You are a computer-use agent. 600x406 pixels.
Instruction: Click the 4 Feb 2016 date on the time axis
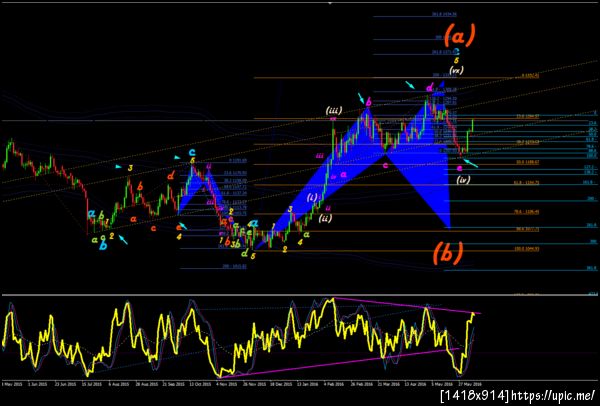[x=334, y=383]
